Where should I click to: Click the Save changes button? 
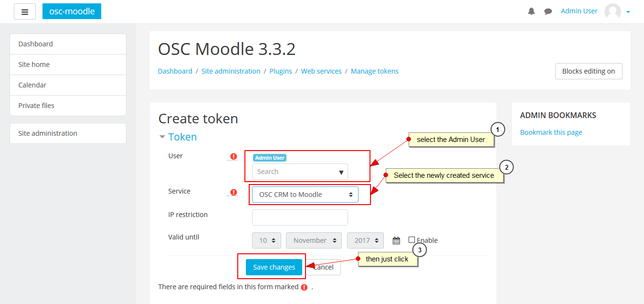(x=274, y=267)
